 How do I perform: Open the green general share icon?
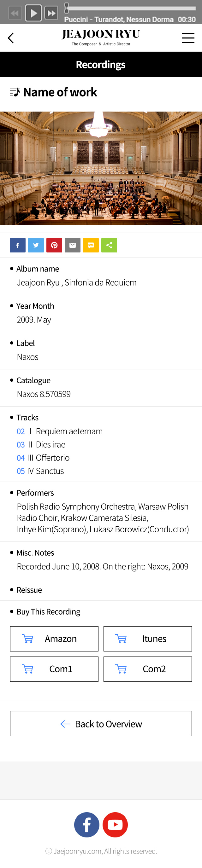[x=109, y=245]
